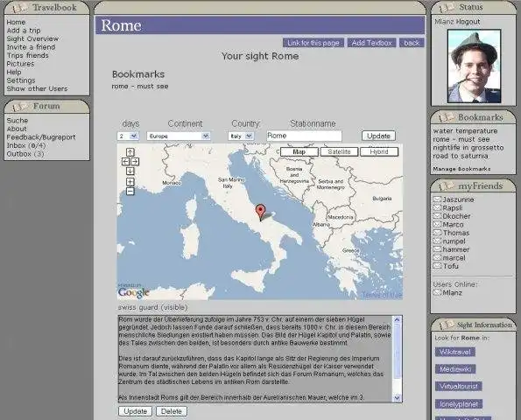Viewport: 521px width, 420px height.
Task: Open the Country dropdown showing Italy
Action: point(241,136)
